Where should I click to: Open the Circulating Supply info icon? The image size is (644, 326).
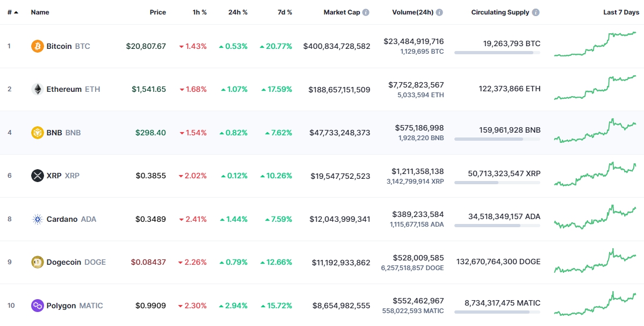(536, 12)
